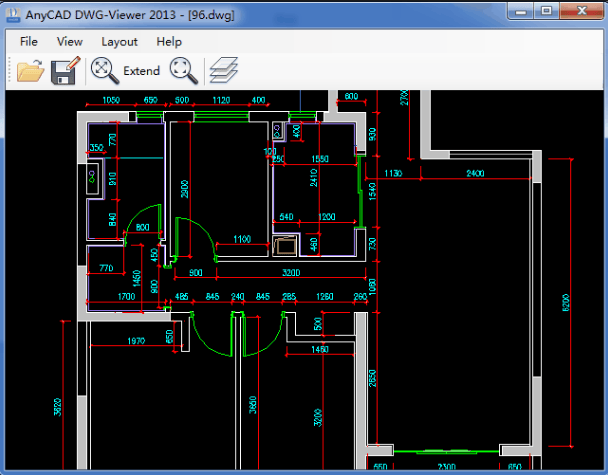Open the File menu
Image resolution: width=608 pixels, height=475 pixels.
(x=28, y=41)
